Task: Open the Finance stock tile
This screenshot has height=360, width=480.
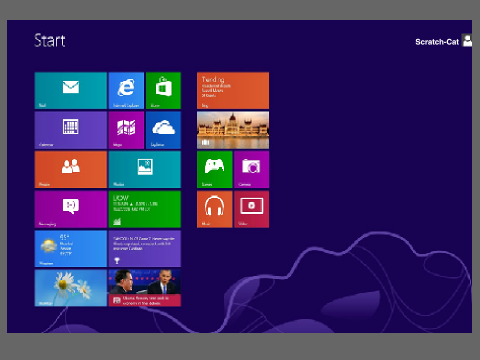Action: pos(145,209)
